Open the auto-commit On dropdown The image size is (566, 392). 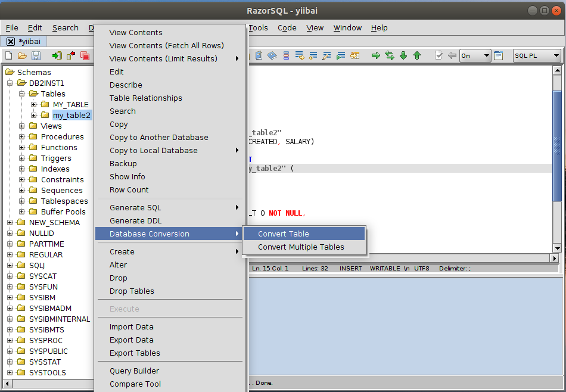point(475,55)
